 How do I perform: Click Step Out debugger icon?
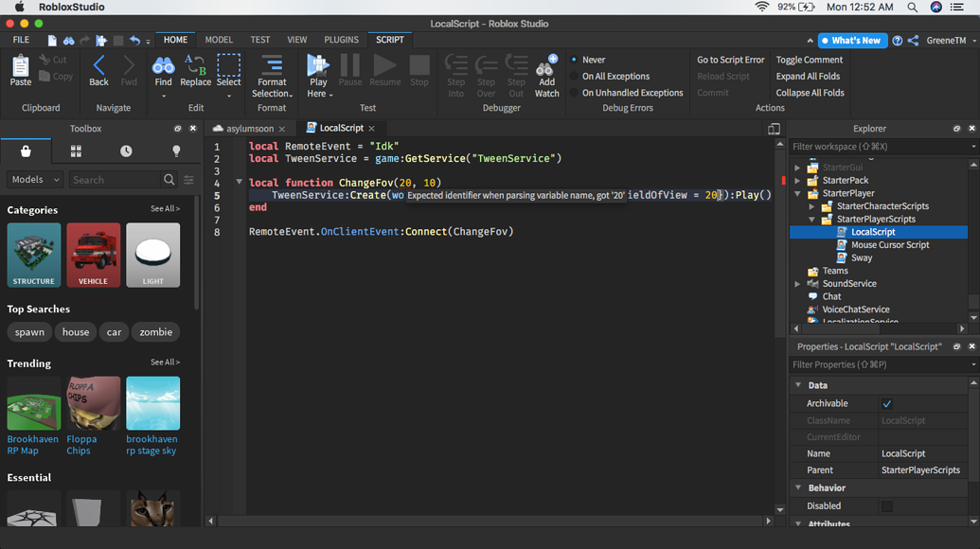pyautogui.click(x=516, y=65)
